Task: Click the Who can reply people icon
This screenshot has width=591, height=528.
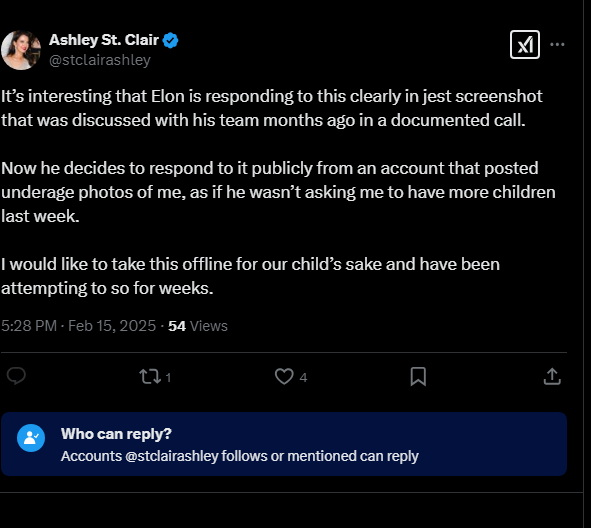Action: click(31, 438)
